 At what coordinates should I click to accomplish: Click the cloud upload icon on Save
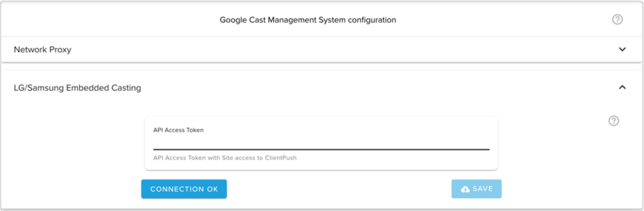point(465,189)
